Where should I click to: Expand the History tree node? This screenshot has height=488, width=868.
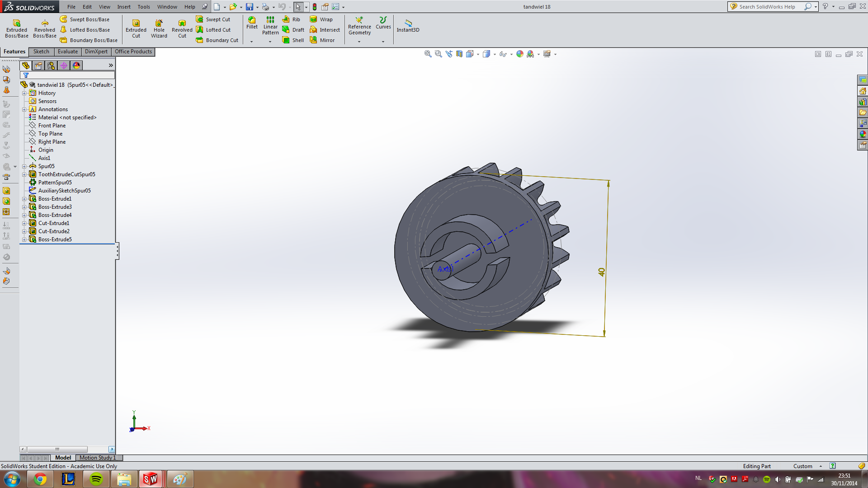point(24,93)
